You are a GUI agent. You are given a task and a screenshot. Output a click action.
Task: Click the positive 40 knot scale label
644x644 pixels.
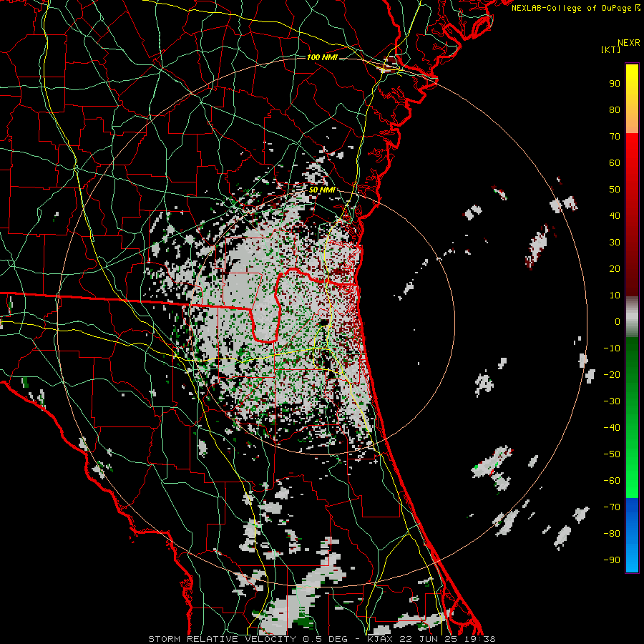615,215
